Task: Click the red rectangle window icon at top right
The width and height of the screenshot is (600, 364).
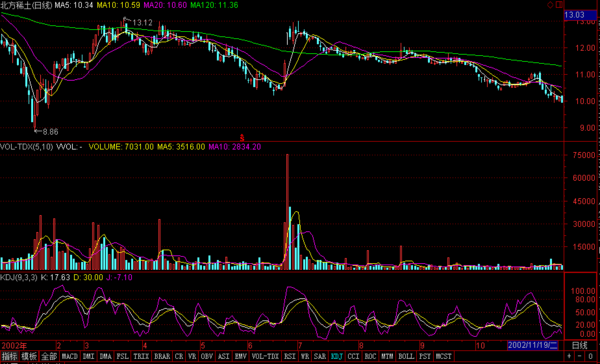Action: click(559, 5)
